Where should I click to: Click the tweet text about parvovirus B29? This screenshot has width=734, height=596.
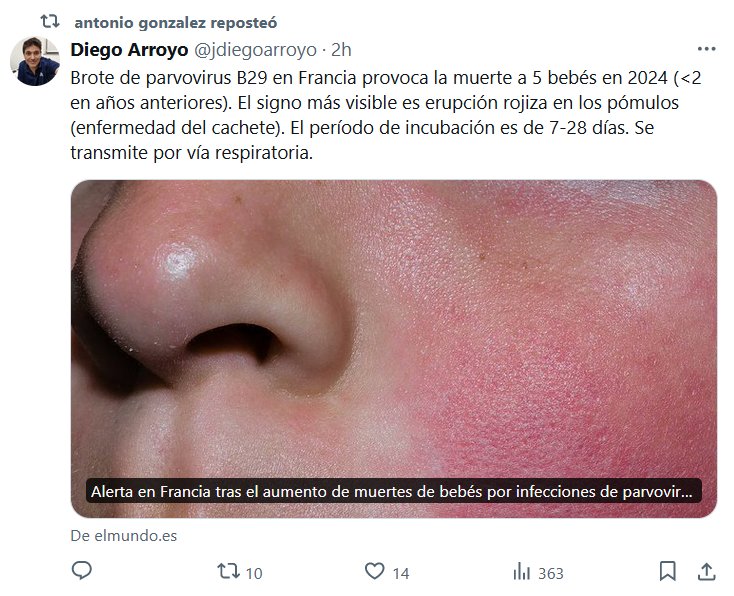pos(386,115)
